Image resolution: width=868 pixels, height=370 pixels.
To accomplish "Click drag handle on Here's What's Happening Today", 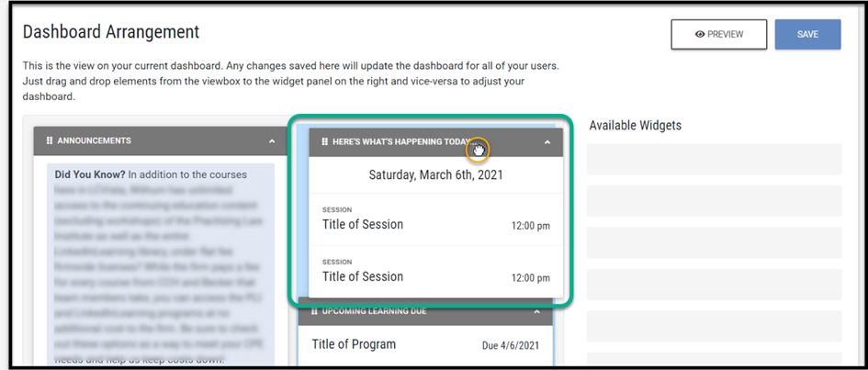I will [324, 141].
